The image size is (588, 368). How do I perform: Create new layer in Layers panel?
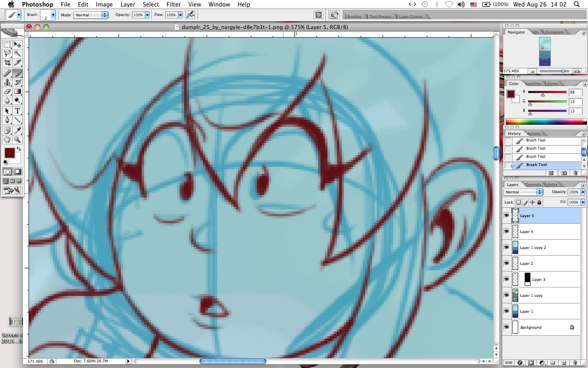(x=564, y=363)
